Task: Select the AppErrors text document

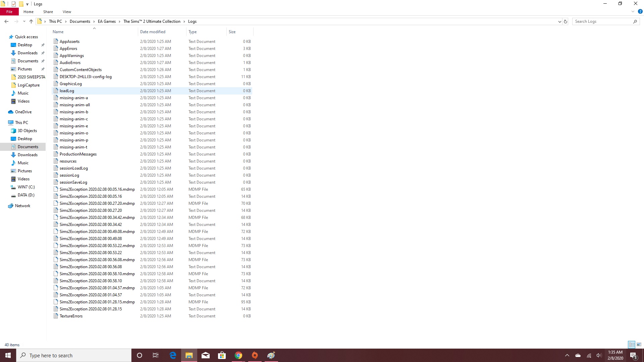Action: (68, 49)
